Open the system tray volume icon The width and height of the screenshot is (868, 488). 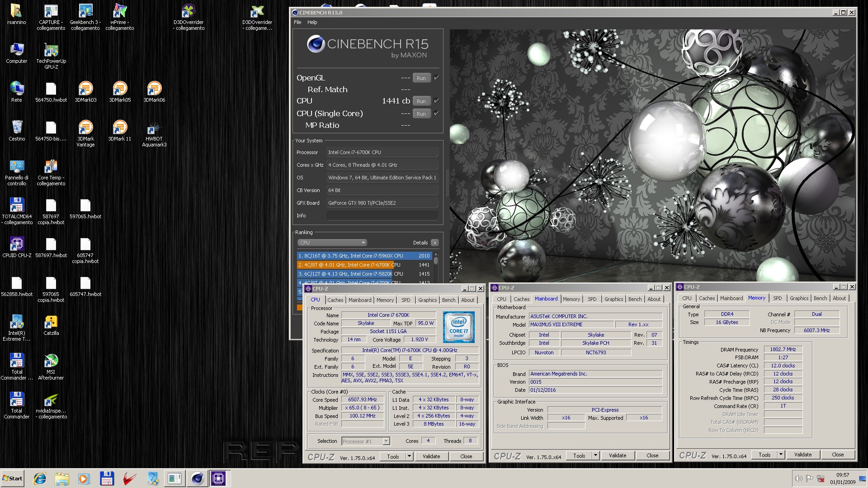pos(799,479)
